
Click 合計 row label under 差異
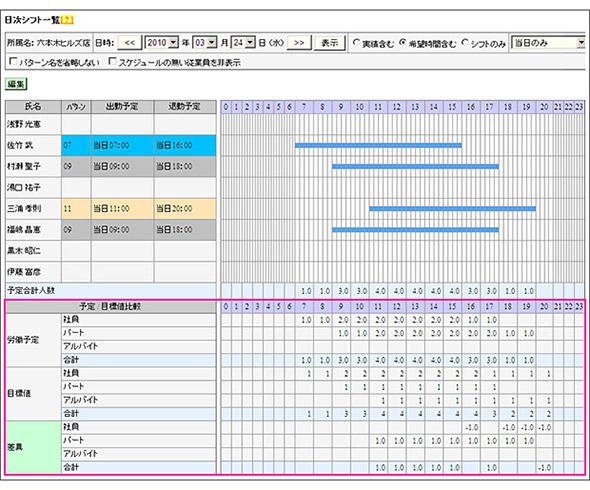tap(71, 467)
